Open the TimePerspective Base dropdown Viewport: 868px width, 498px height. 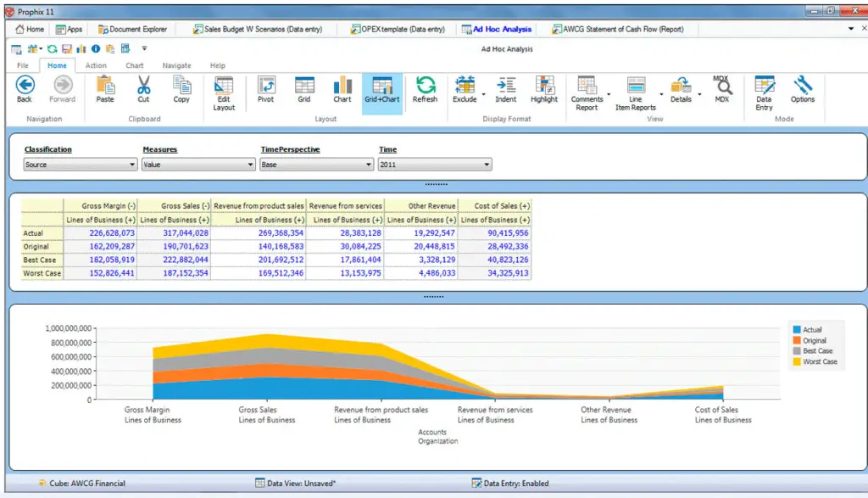coord(316,165)
